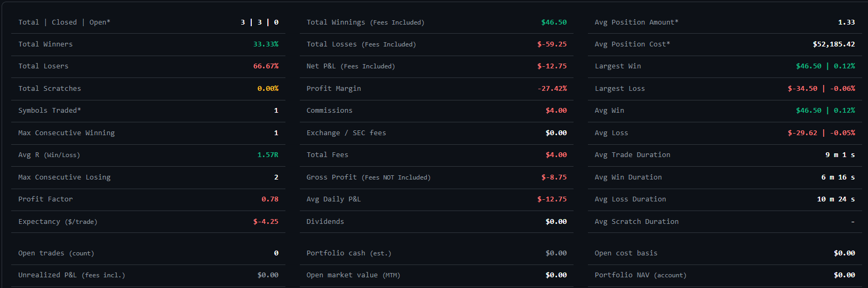Select the Total Winners label

[x=45, y=44]
